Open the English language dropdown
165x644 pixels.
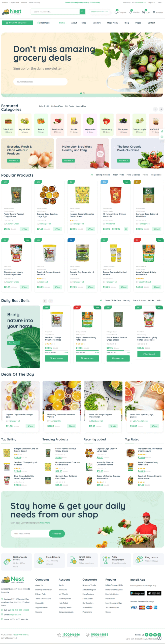pos(151,3)
